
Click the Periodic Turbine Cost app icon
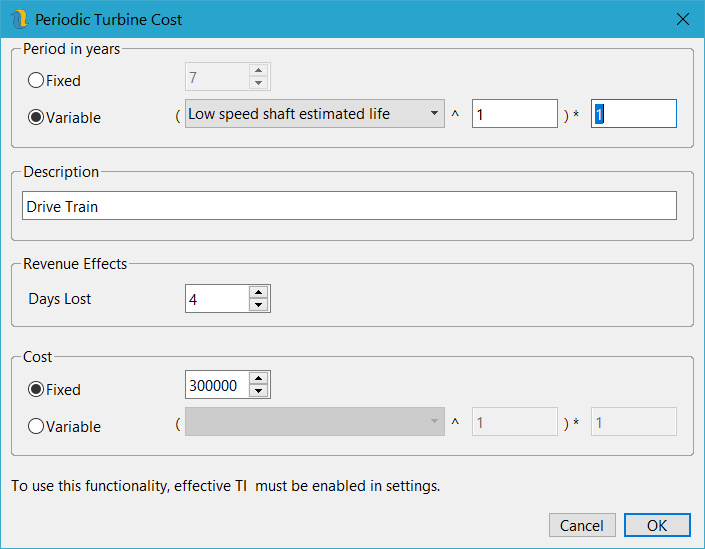pyautogui.click(x=19, y=19)
